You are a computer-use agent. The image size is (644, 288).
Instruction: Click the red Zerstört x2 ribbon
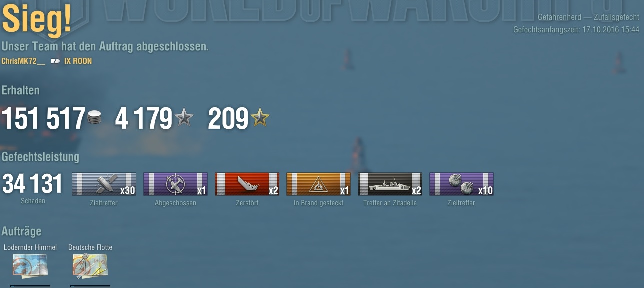click(x=247, y=184)
